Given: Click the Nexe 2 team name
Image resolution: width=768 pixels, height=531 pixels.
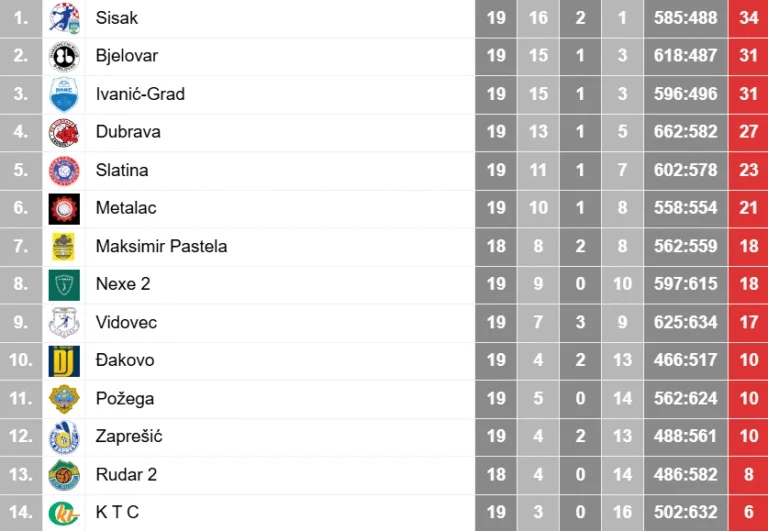Looking at the screenshot, I should [123, 284].
